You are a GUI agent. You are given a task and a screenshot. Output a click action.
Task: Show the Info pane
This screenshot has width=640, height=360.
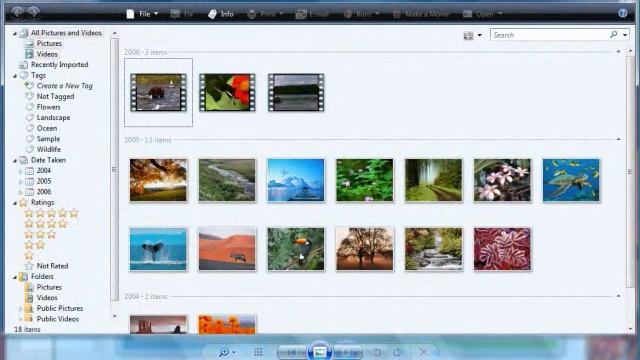pos(220,14)
